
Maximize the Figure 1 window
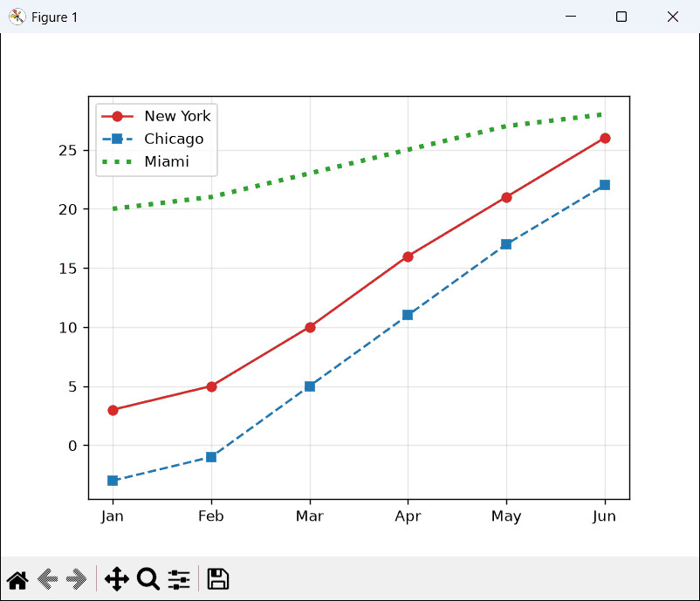tap(621, 17)
